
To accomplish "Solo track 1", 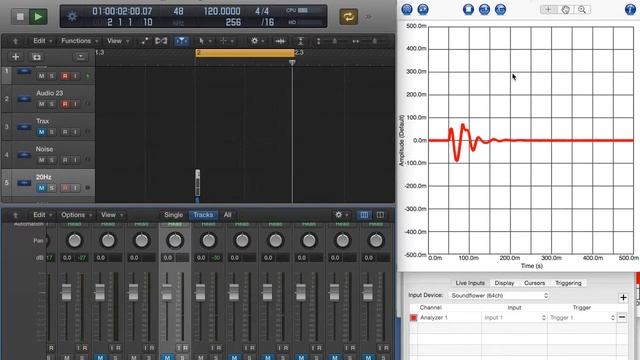I will point(52,76).
